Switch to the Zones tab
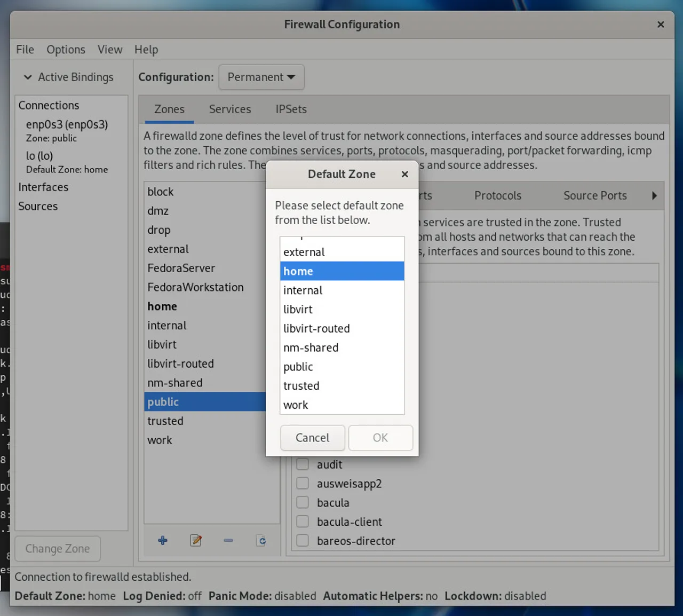The width and height of the screenshot is (683, 616). click(x=169, y=109)
